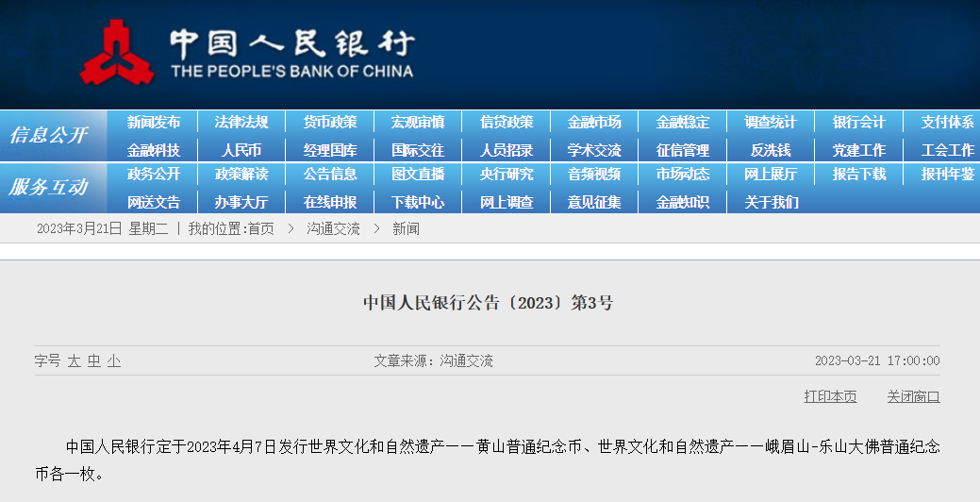Open 报告下载 navigation item
980x502 pixels.
858,174
